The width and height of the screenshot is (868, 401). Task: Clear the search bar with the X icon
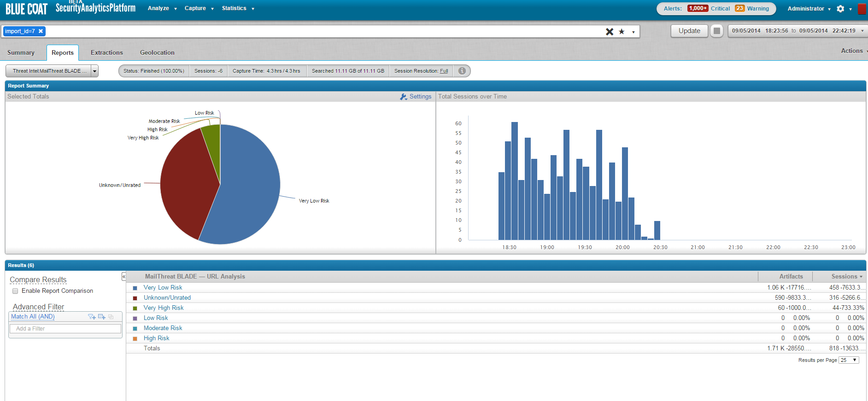[x=610, y=31]
